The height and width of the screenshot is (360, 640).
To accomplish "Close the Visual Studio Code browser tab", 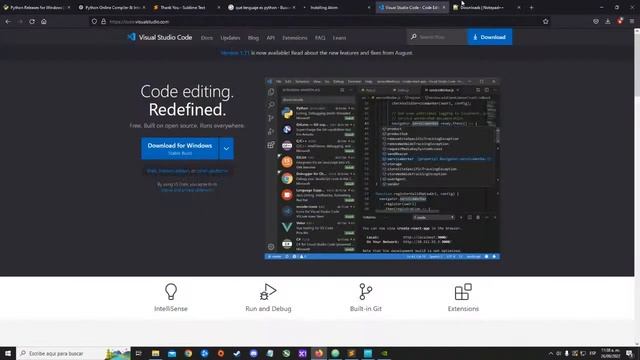I will pos(444,7).
